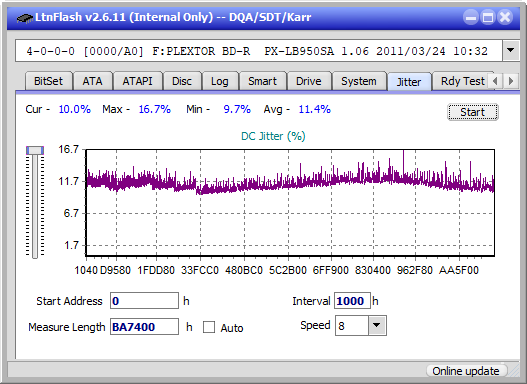Open the Rdy Test tab
This screenshot has height=384, width=527.
[x=462, y=81]
